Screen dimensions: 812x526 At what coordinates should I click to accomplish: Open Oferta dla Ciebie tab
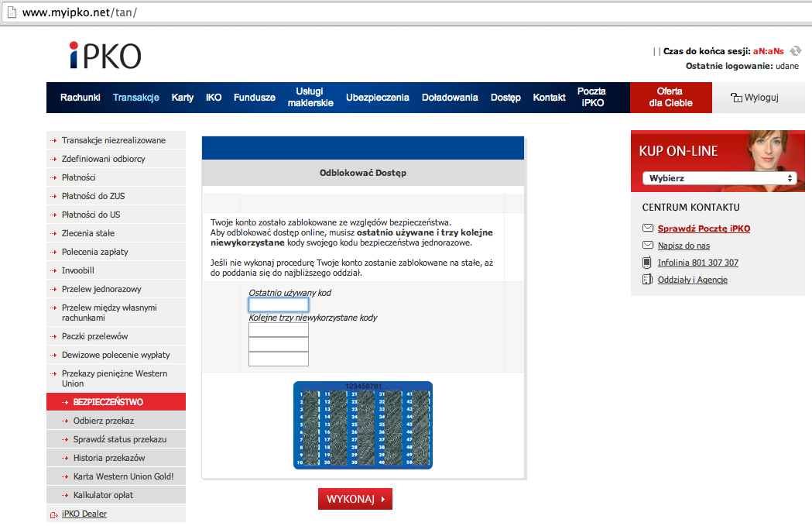coord(670,98)
